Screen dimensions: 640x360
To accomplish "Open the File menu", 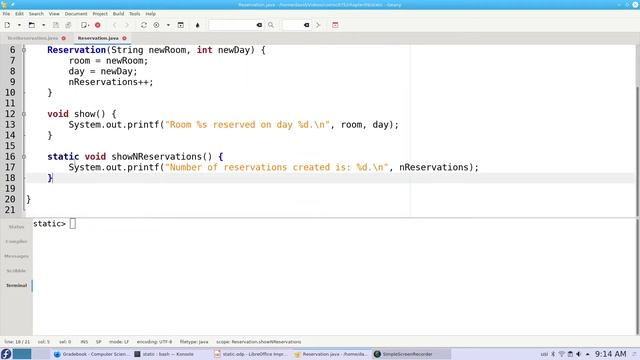I will [6, 14].
